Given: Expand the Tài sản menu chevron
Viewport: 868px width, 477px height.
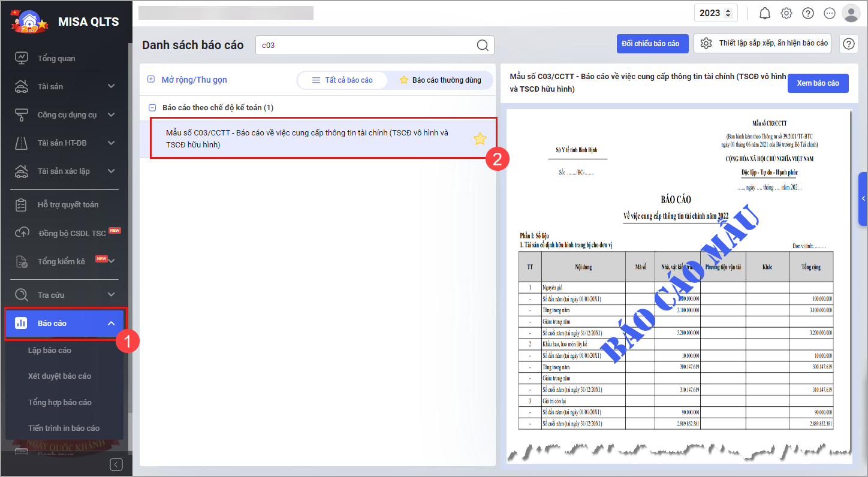Looking at the screenshot, I should 111,86.
